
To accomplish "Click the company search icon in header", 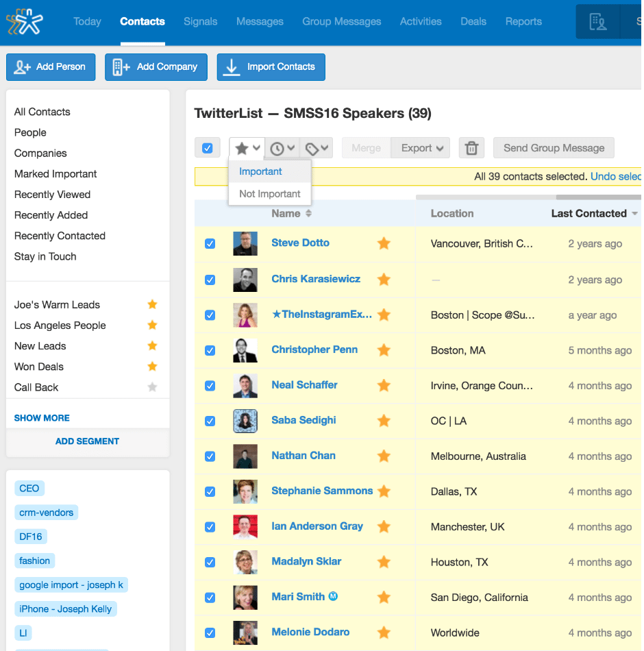I will pos(598,22).
